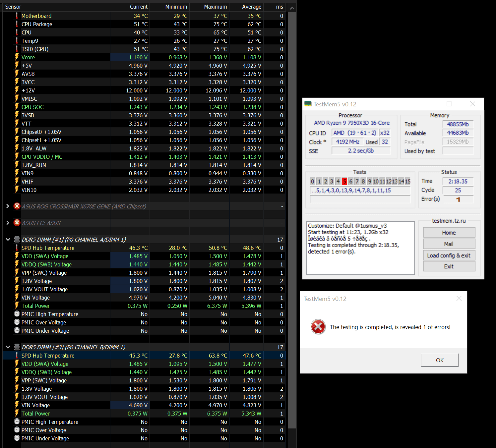This screenshot has height=448, width=496.
Task: Click OK in the testing completed dialog
Action: 440,360
